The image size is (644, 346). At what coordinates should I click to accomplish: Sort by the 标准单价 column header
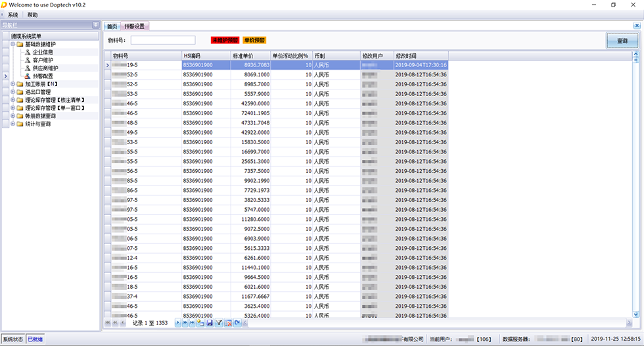point(250,56)
